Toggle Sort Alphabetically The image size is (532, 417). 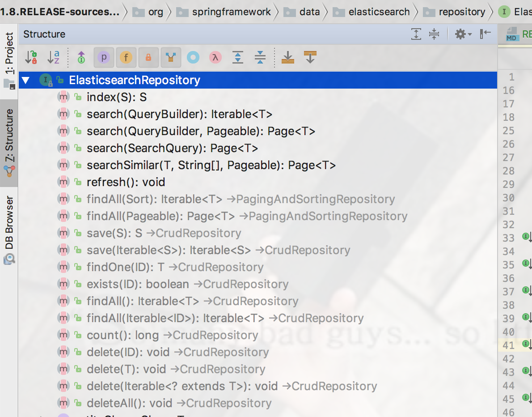pos(53,57)
